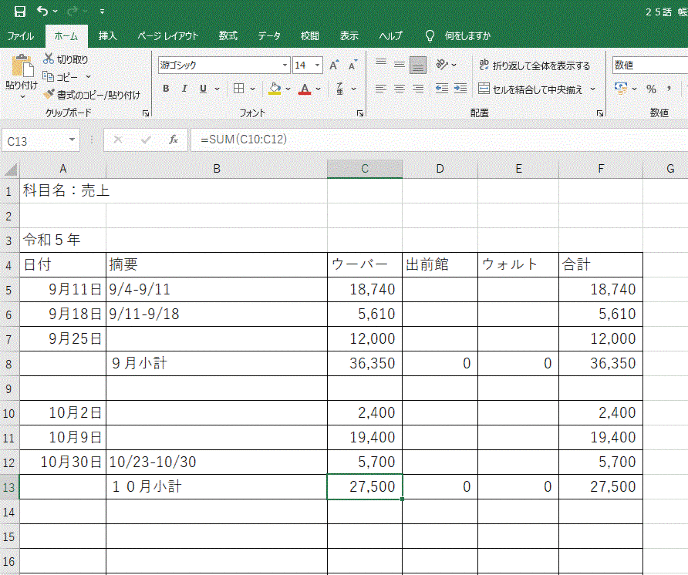Image resolution: width=688 pixels, height=575 pixels.
Task: Click the insert function fx icon
Action: pyautogui.click(x=173, y=140)
